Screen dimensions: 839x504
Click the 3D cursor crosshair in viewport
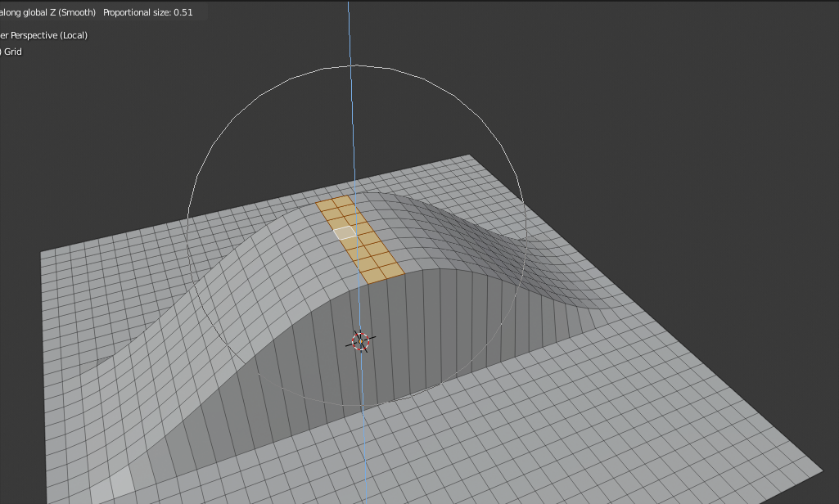click(x=360, y=341)
